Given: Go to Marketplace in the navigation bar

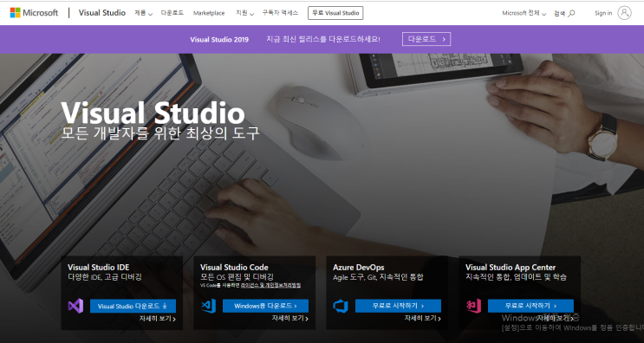Looking at the screenshot, I should click(x=209, y=13).
